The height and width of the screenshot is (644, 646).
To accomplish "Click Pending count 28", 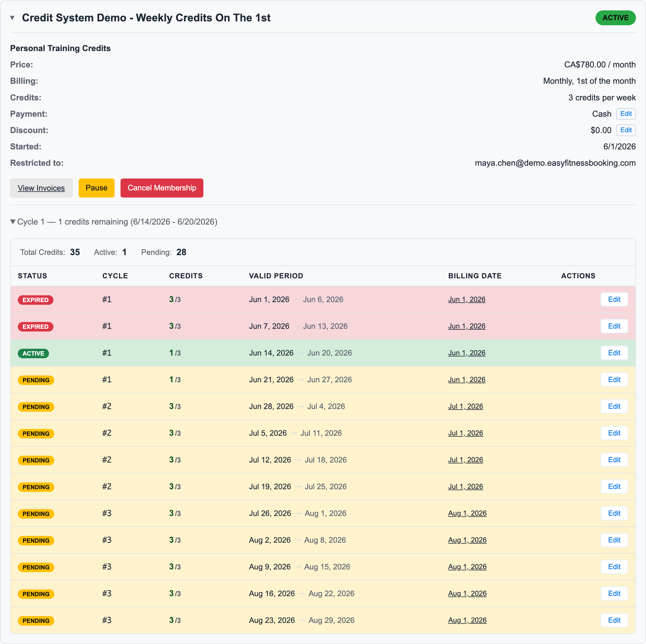I will click(x=181, y=252).
